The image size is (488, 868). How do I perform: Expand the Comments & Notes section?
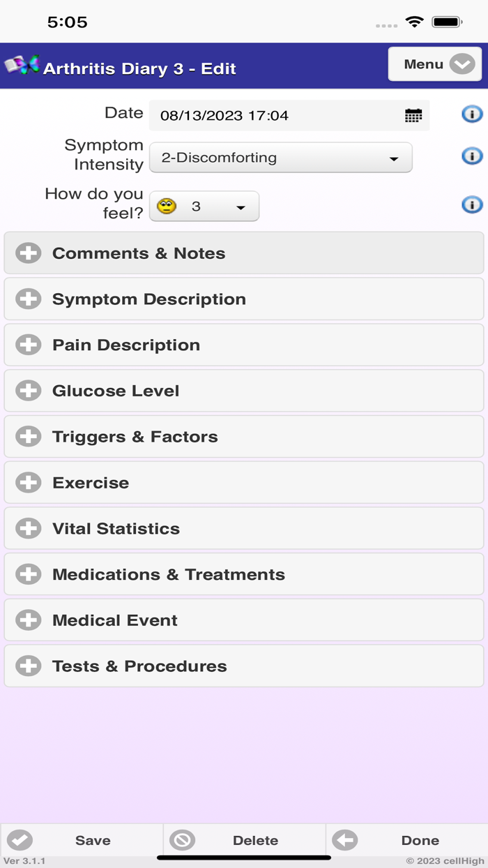point(27,253)
